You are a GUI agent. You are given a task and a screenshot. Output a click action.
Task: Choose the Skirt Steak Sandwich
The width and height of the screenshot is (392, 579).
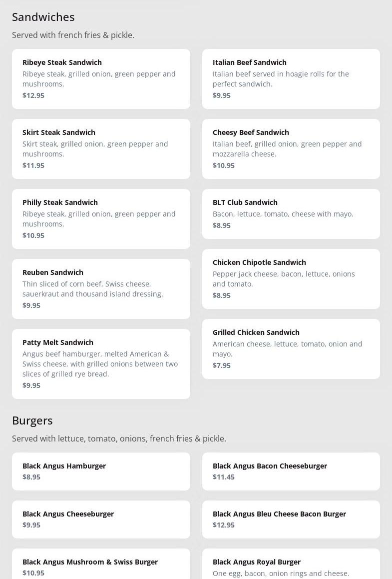(x=101, y=148)
